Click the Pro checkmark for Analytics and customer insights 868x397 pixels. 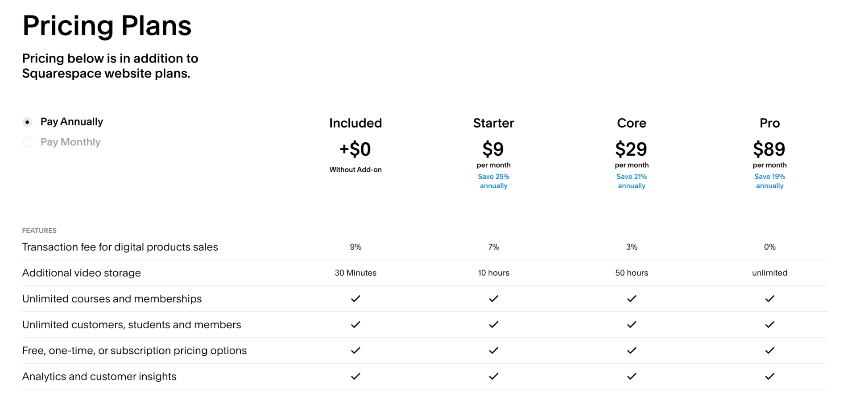pyautogui.click(x=769, y=376)
